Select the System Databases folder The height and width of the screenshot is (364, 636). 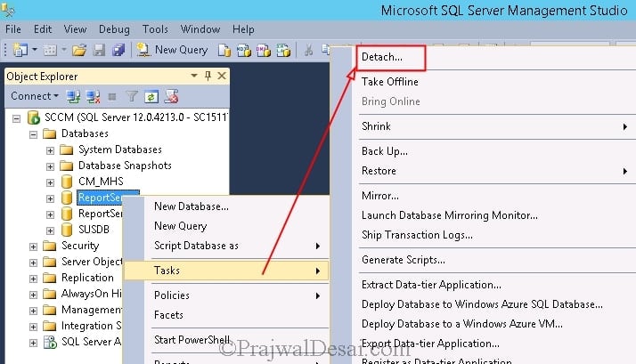(120, 150)
